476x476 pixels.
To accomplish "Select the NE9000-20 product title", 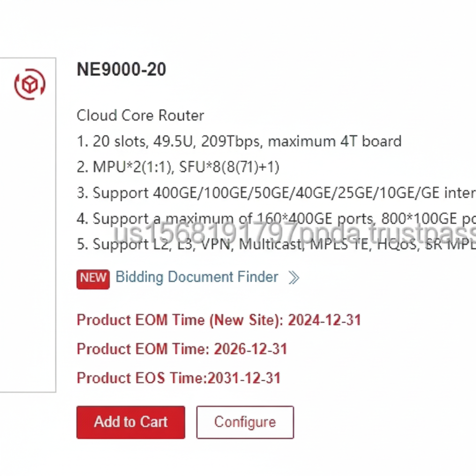I will point(121,70).
